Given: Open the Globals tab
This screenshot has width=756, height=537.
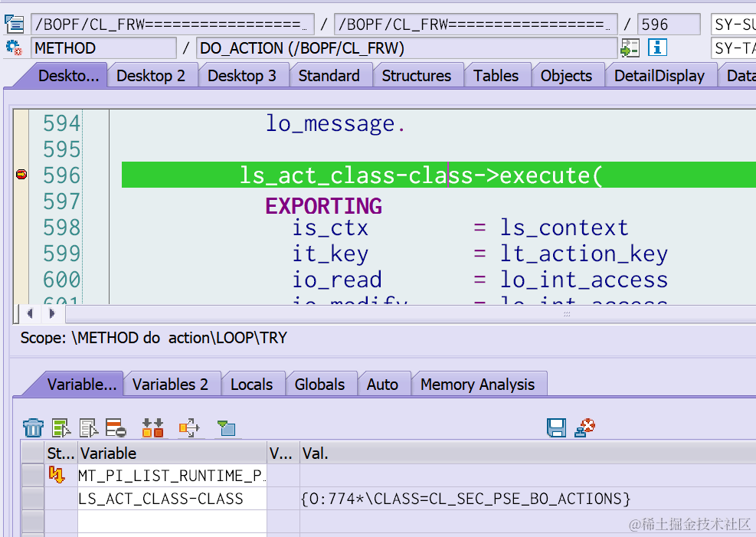Looking at the screenshot, I should point(319,385).
